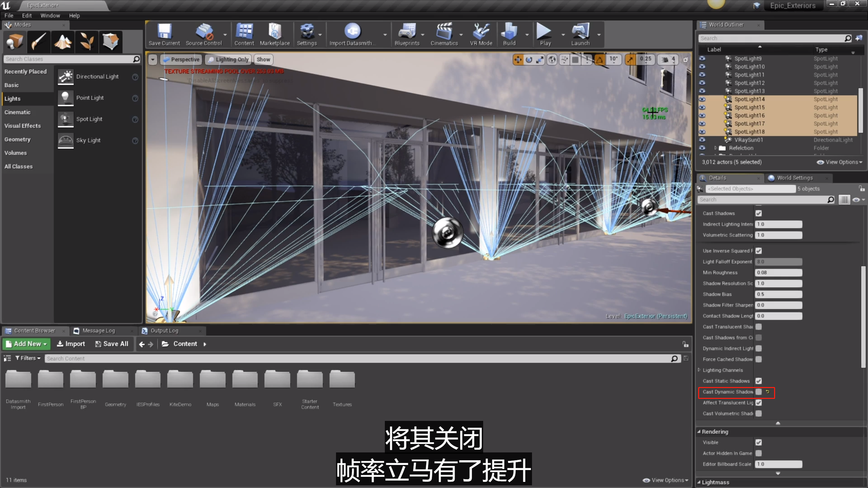Toggle the Cast Dynamic Shadow checkbox
Screen dimensions: 868x488
coord(758,392)
